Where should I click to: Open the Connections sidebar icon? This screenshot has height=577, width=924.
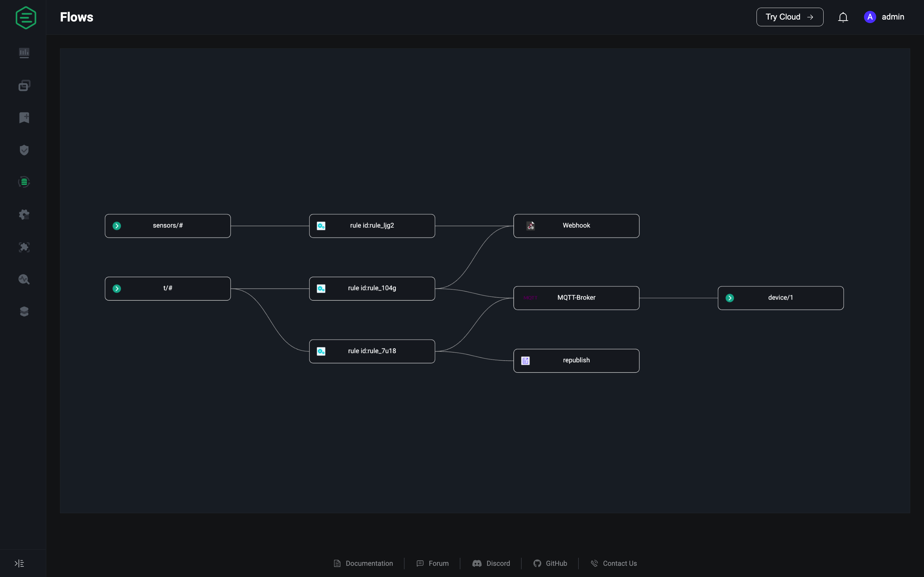coord(24,86)
